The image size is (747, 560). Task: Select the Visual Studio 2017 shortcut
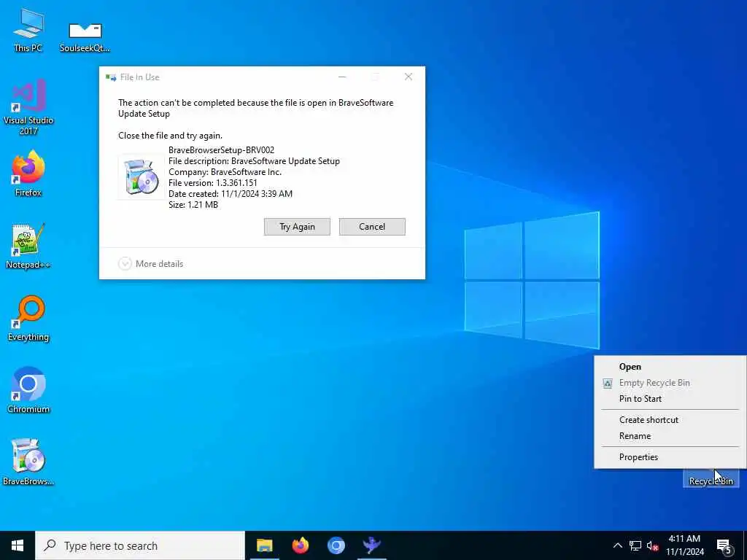[28, 107]
